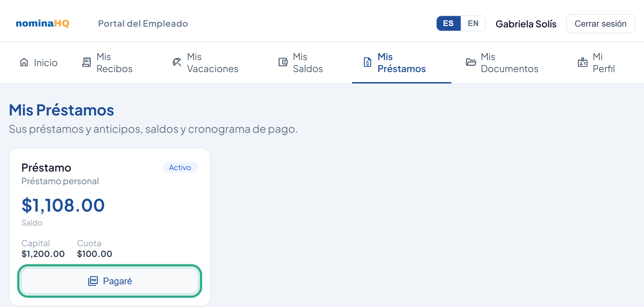This screenshot has width=644, height=307.
Task: Click the $1,108.00 balance amount
Action: click(63, 205)
